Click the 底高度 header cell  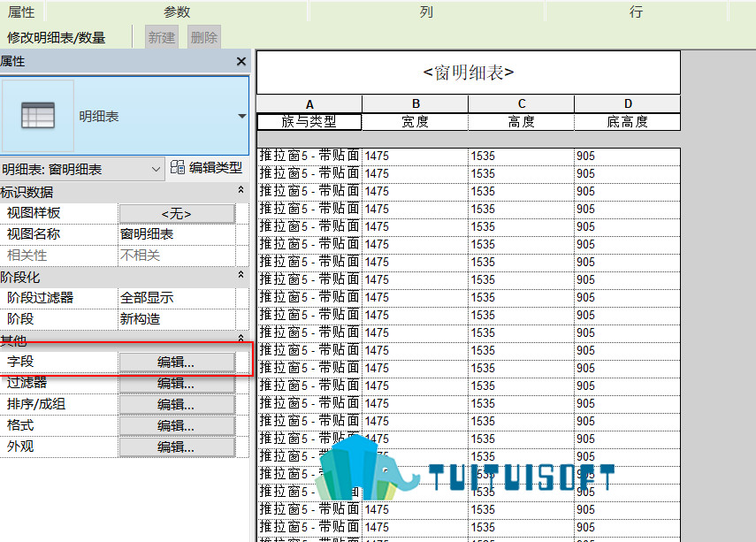click(x=627, y=121)
